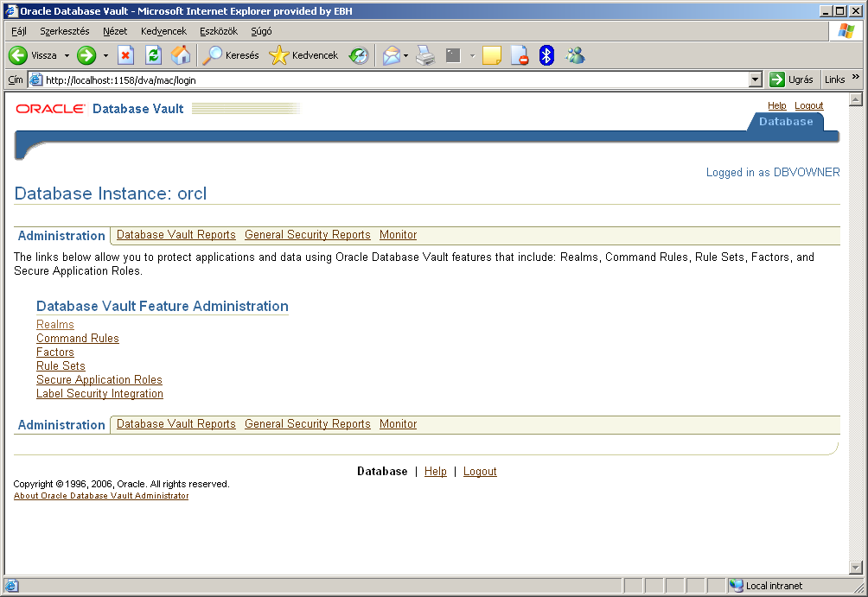Open the History clock icon
Screen dimensions: 868x597
click(x=359, y=55)
